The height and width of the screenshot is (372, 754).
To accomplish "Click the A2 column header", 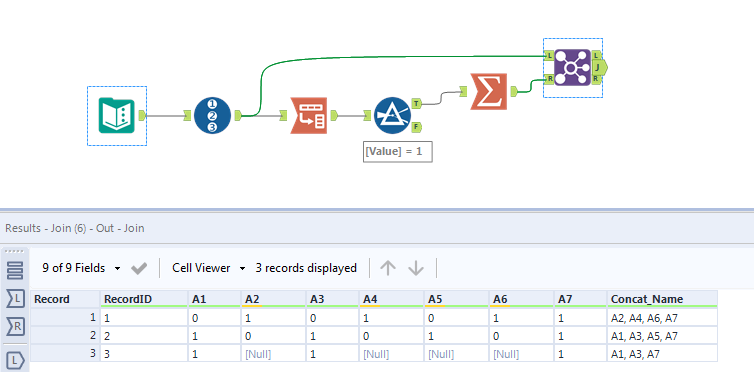I will [274, 299].
